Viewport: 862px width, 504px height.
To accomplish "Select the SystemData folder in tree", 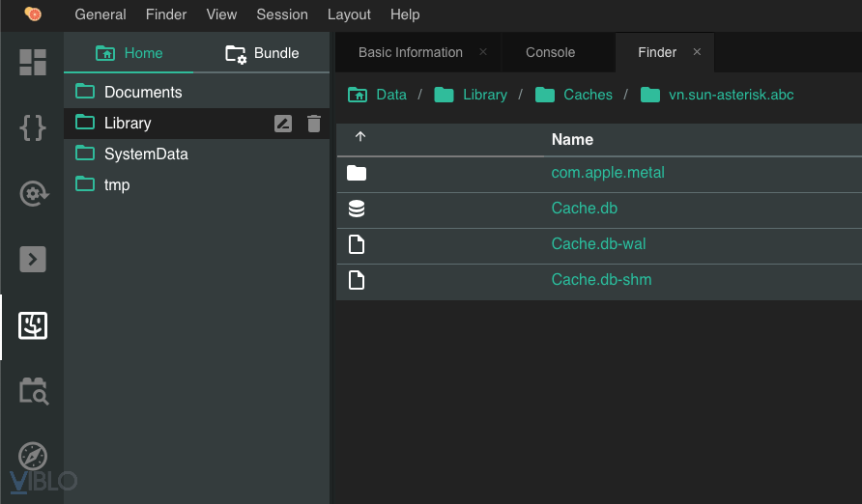I will (197, 154).
